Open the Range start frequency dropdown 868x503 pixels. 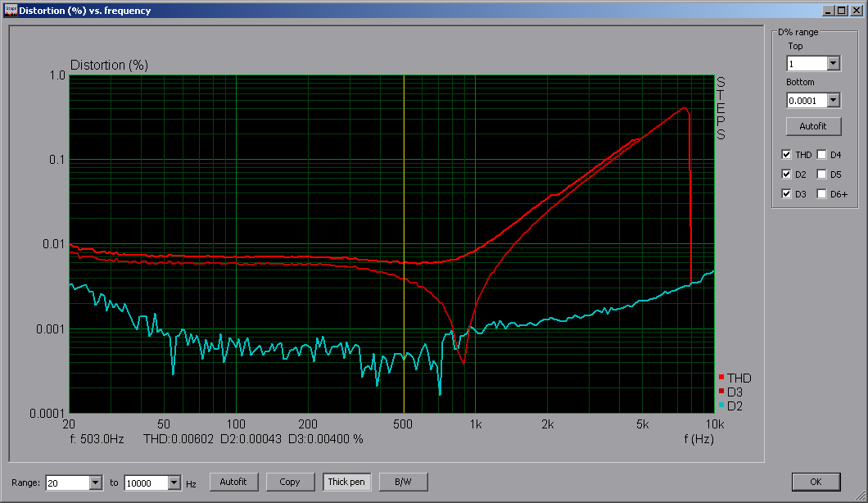pos(95,483)
